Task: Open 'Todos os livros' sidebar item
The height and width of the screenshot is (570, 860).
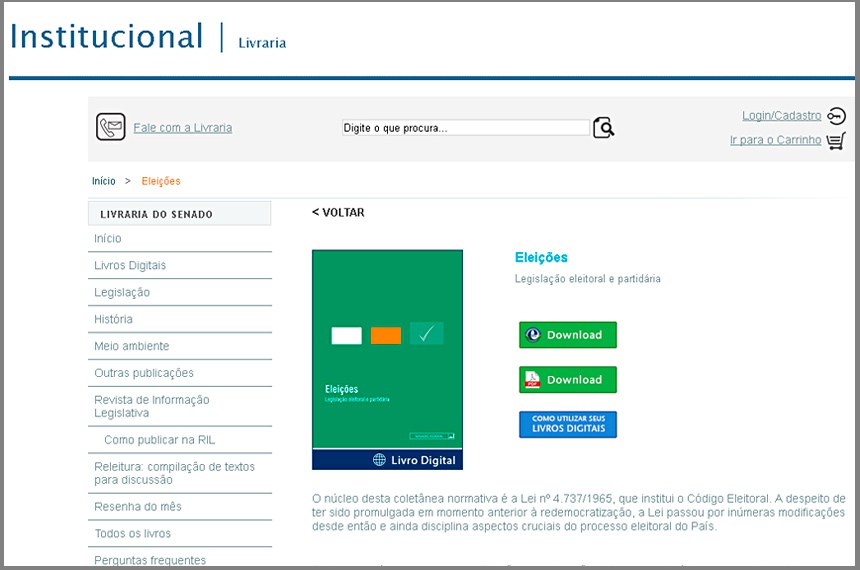Action: tap(132, 533)
